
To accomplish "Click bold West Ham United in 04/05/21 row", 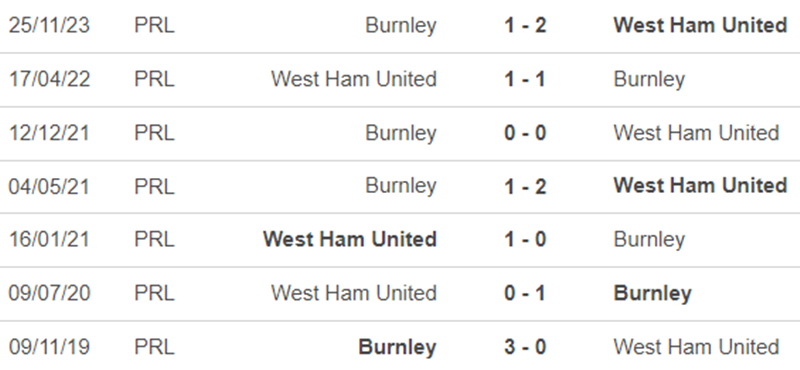I will [x=700, y=186].
